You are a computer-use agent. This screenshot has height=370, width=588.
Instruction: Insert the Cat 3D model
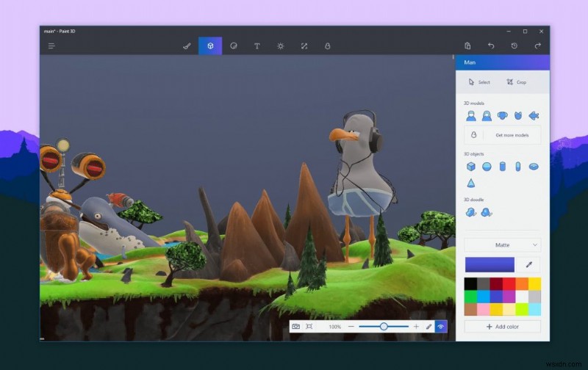[518, 116]
